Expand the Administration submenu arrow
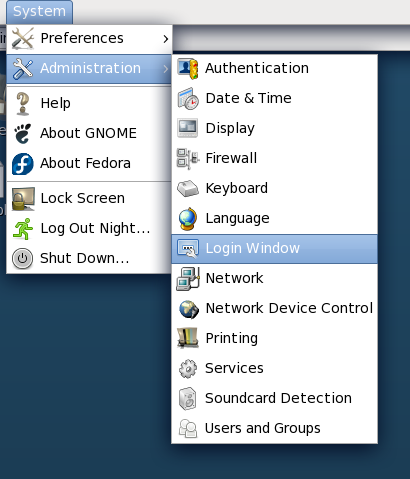The image size is (410, 479). tap(166, 69)
